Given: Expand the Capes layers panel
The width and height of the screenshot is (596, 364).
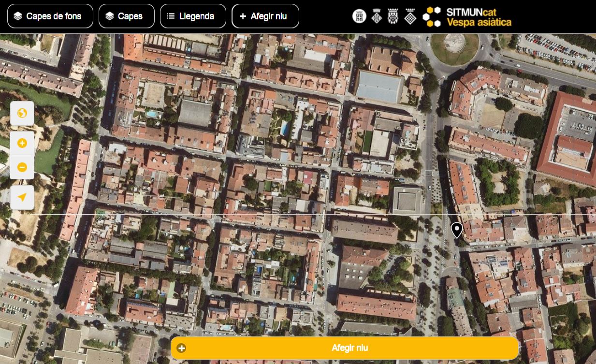Looking at the screenshot, I should point(127,16).
